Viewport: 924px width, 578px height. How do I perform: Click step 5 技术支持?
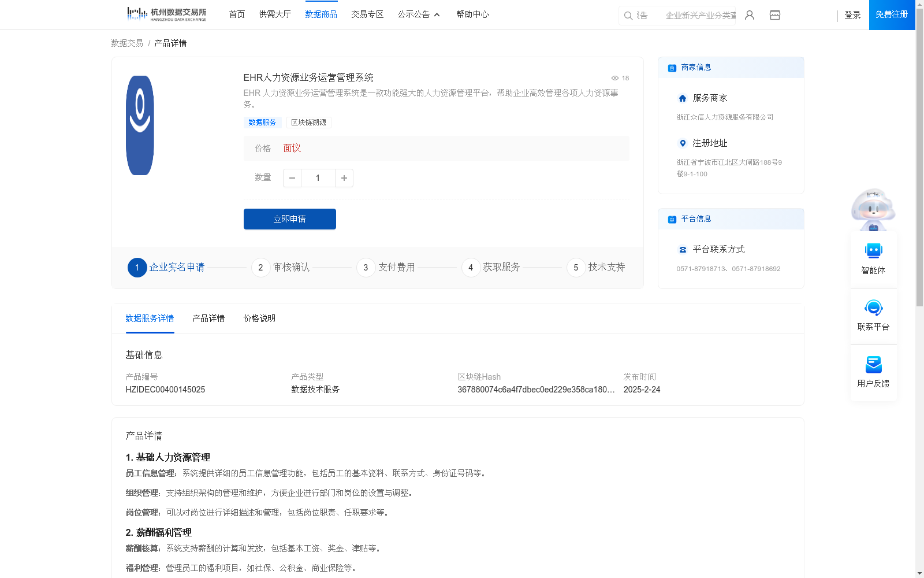[596, 268]
